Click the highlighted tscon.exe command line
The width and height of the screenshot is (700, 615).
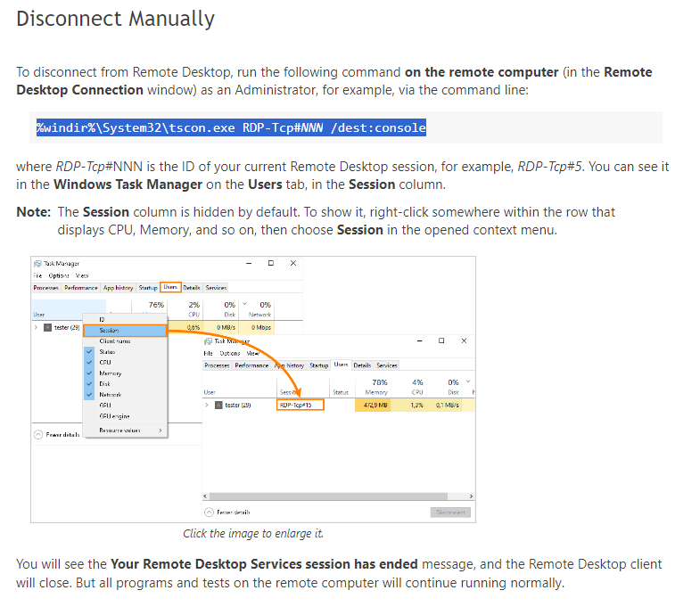[231, 127]
